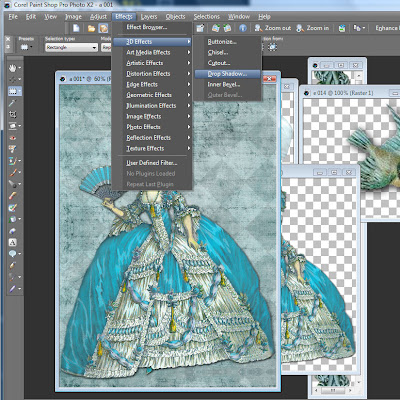Screen dimensions: 400x400
Task: Click Zoom out on the toolbar
Action: (273, 28)
